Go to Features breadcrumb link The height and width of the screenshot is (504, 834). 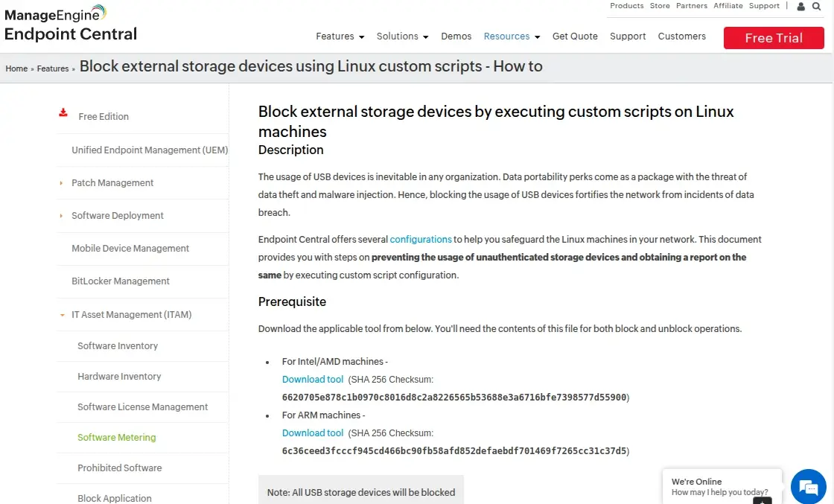[x=53, y=68]
